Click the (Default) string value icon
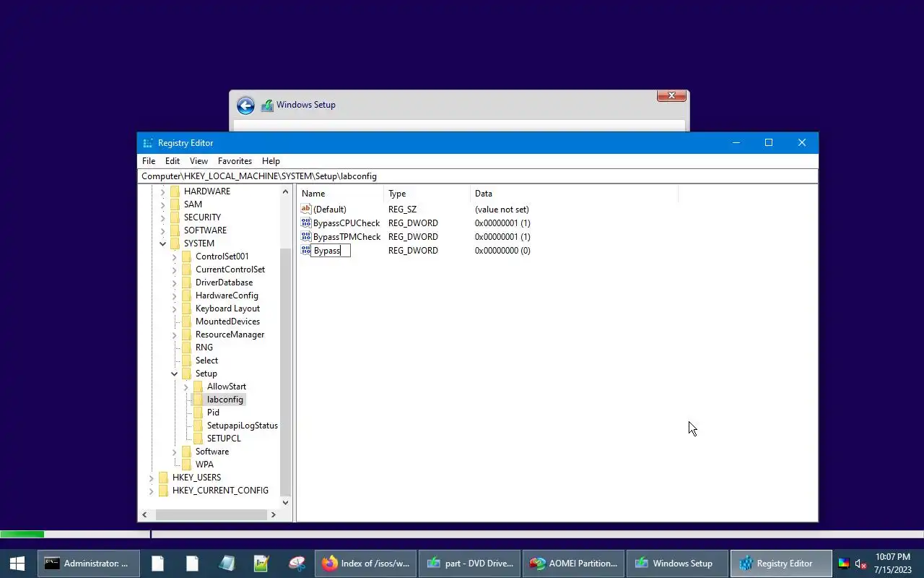Screen dimensions: 924x578 pyautogui.click(x=306, y=209)
